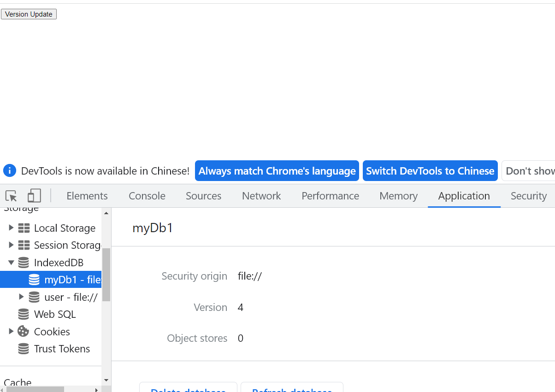Click the Version label
The width and height of the screenshot is (555, 392).
point(211,307)
